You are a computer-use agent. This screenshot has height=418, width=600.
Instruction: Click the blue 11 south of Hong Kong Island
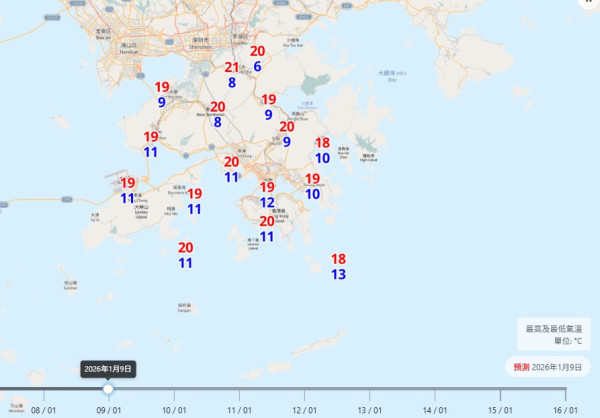point(267,237)
